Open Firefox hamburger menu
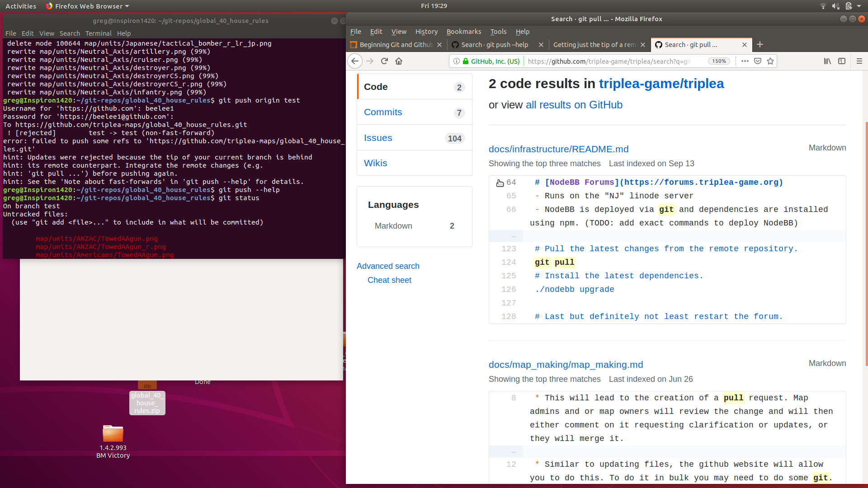This screenshot has width=868, height=488. coord(859,61)
